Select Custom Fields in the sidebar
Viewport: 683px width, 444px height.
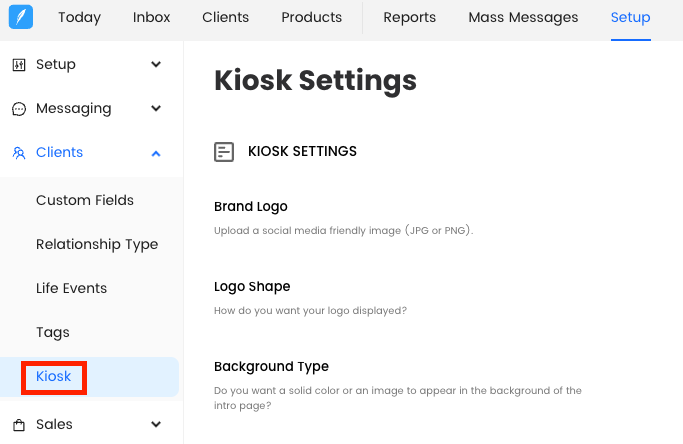(x=85, y=200)
